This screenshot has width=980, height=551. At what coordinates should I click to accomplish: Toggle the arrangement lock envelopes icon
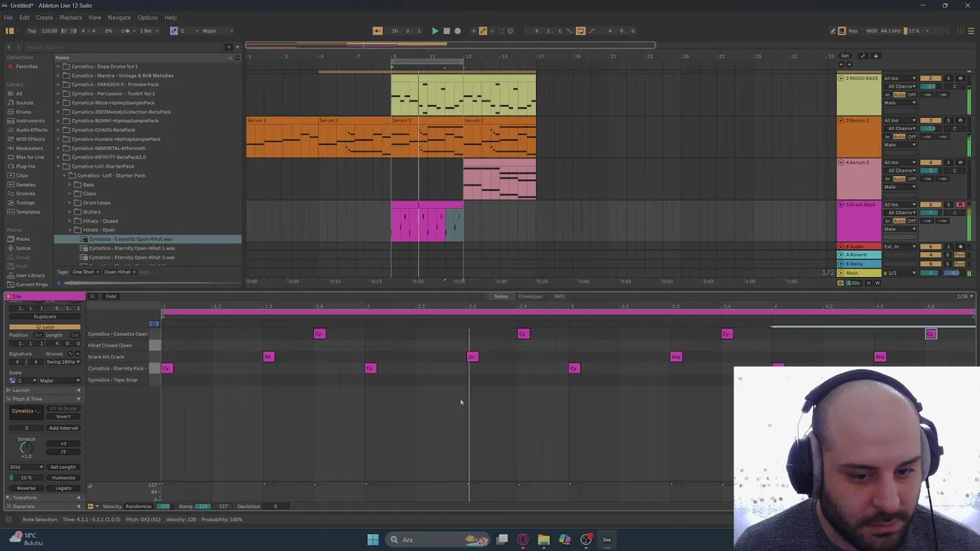tap(876, 55)
